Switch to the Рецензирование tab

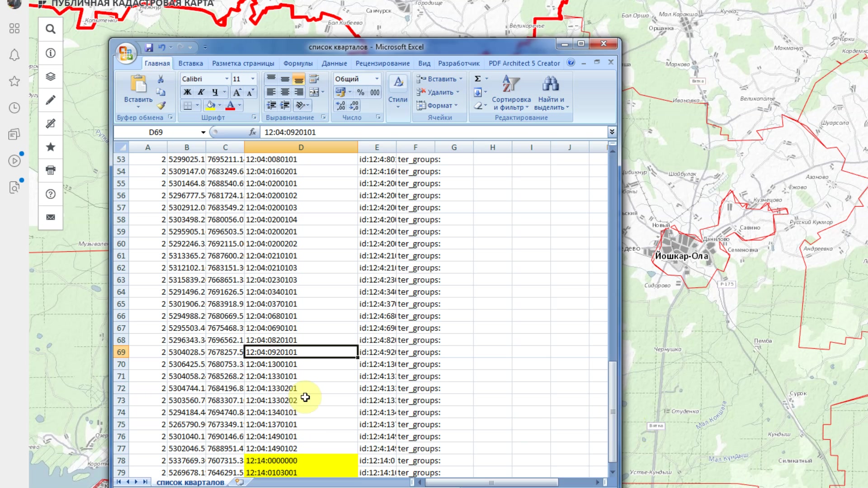click(x=382, y=63)
